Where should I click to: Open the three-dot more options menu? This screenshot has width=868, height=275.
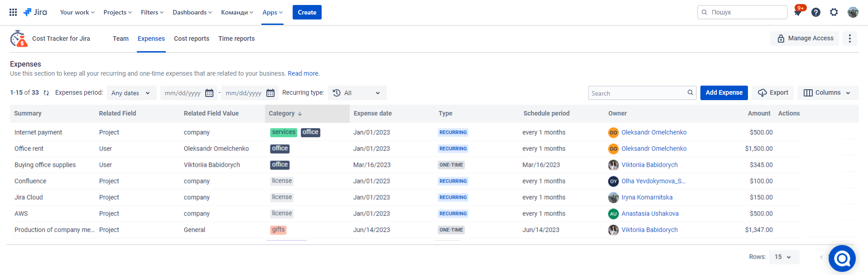850,39
